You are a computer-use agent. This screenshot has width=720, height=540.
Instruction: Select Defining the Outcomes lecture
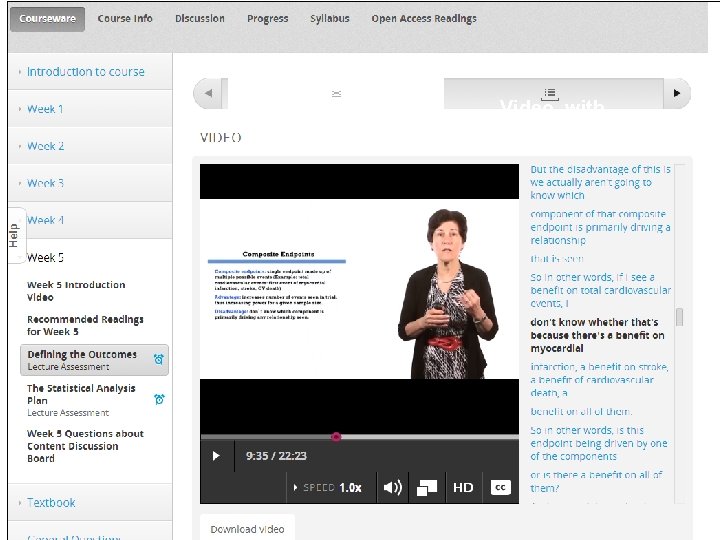click(94, 360)
